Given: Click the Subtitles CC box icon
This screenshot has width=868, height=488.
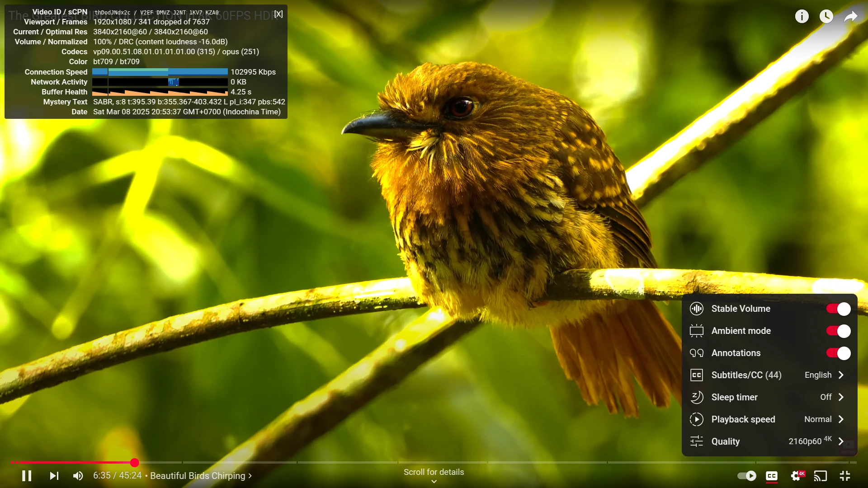Looking at the screenshot, I should [697, 375].
